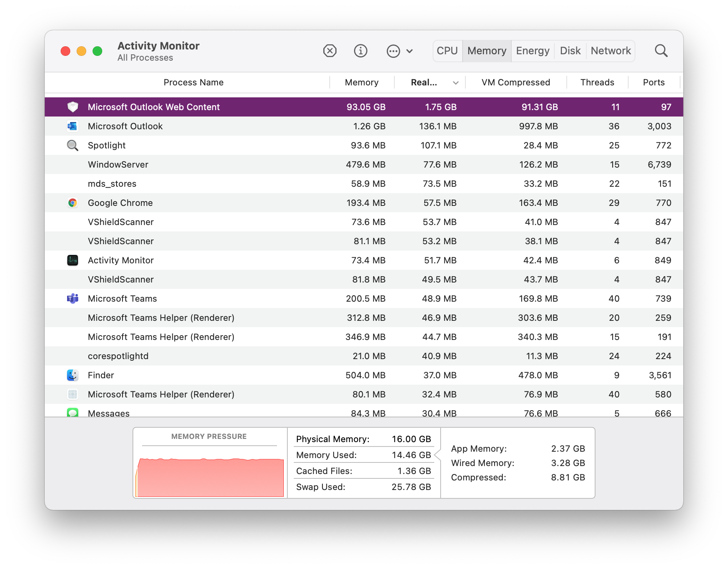Image resolution: width=728 pixels, height=569 pixels.
Task: Click the Activity Monitor row icon
Action: [x=73, y=260]
